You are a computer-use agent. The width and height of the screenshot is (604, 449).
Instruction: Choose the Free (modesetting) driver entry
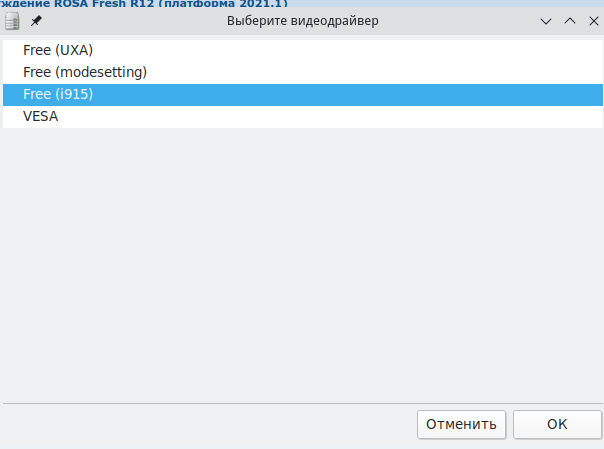coord(303,72)
